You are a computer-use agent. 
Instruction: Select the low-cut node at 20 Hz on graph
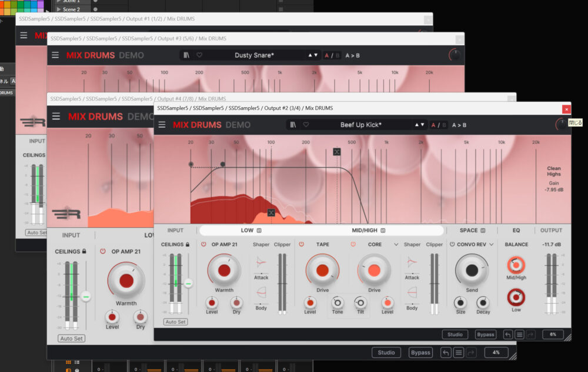[191, 164]
